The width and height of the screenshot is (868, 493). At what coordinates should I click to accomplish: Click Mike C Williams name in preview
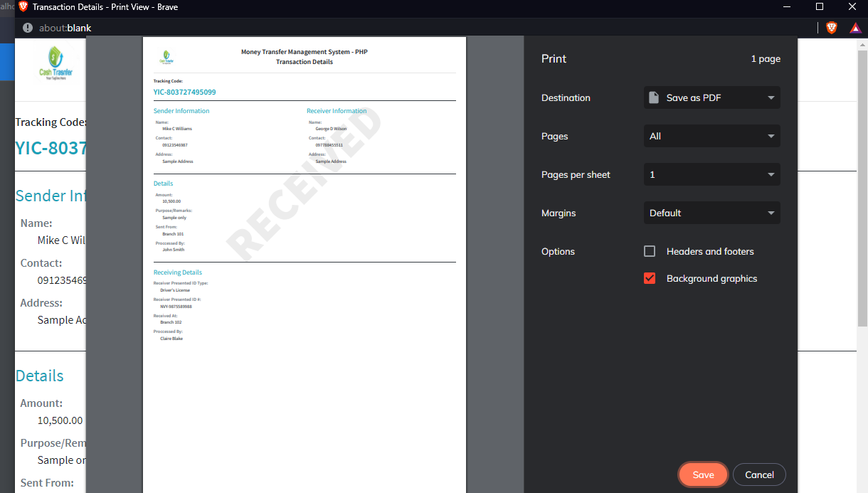(x=177, y=129)
